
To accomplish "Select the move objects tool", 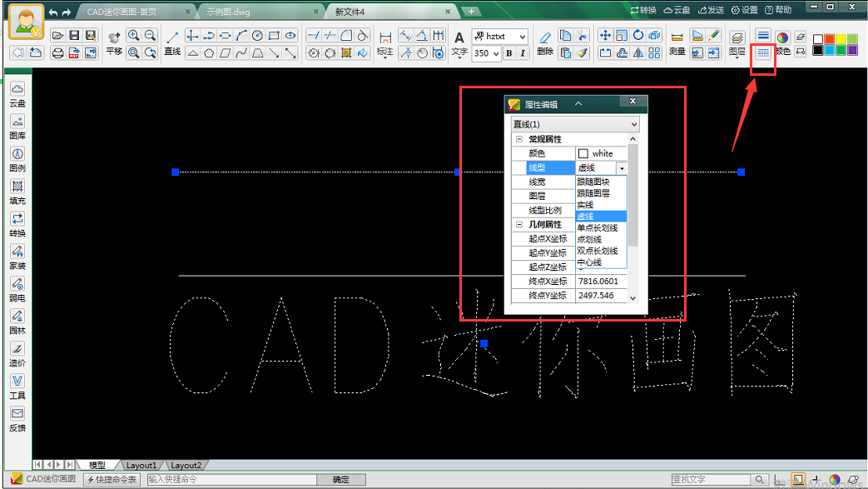I will coord(605,36).
